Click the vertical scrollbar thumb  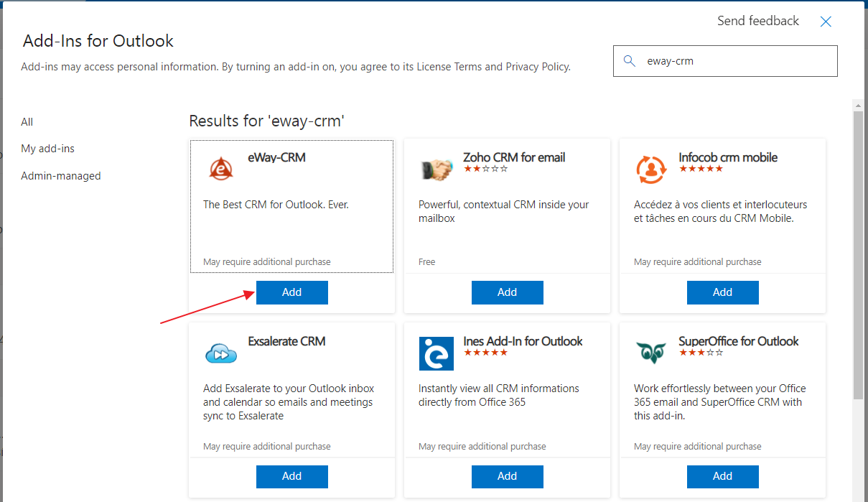click(x=858, y=255)
